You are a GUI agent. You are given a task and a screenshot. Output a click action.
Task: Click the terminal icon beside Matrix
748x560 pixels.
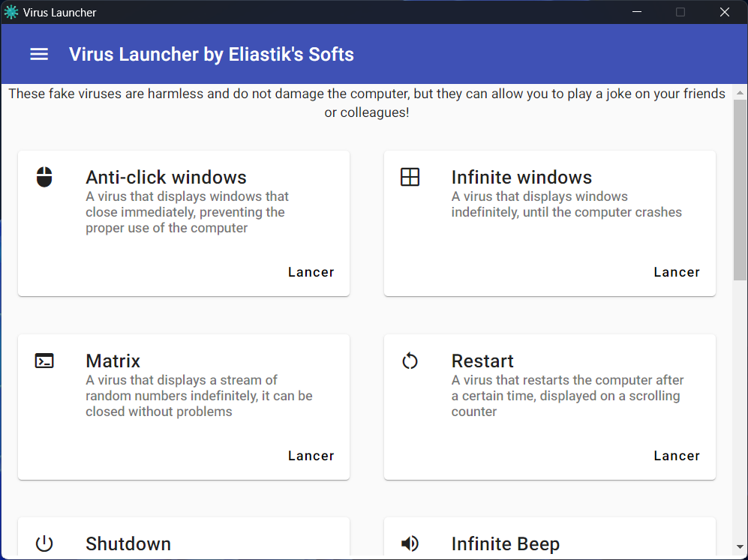point(44,361)
